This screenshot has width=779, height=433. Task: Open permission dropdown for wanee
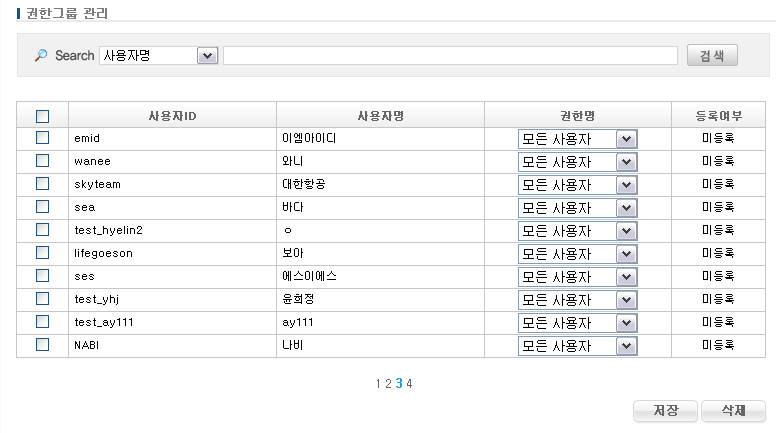[x=627, y=162]
